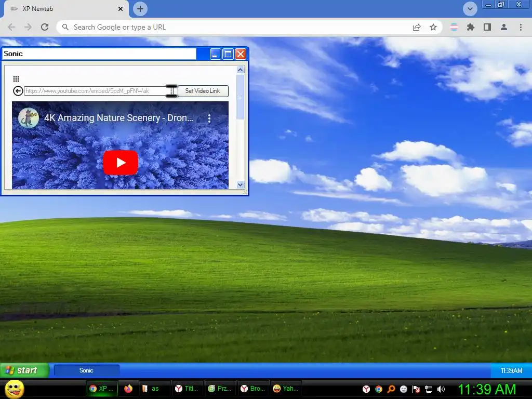Play the 4K Amazing Nature Scenery video
This screenshot has width=532, height=399.
click(121, 163)
